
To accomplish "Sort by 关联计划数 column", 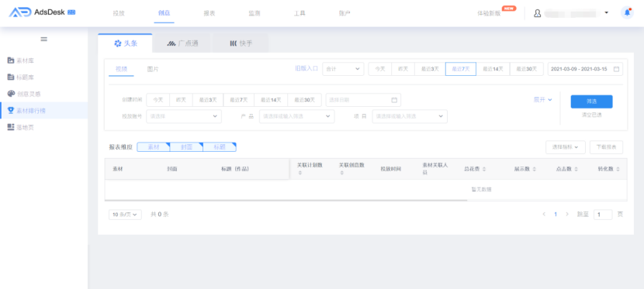I will point(299,173).
